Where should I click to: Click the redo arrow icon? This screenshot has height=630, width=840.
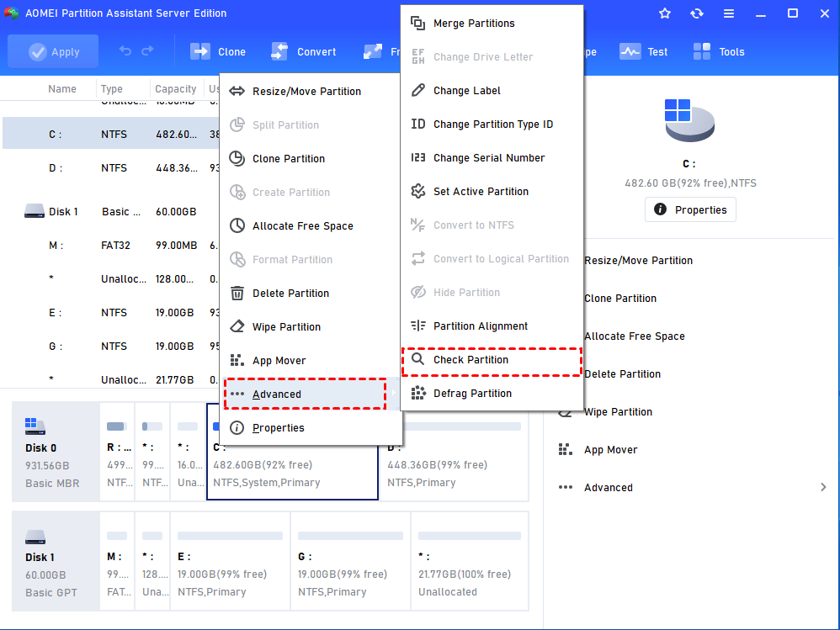click(x=147, y=50)
